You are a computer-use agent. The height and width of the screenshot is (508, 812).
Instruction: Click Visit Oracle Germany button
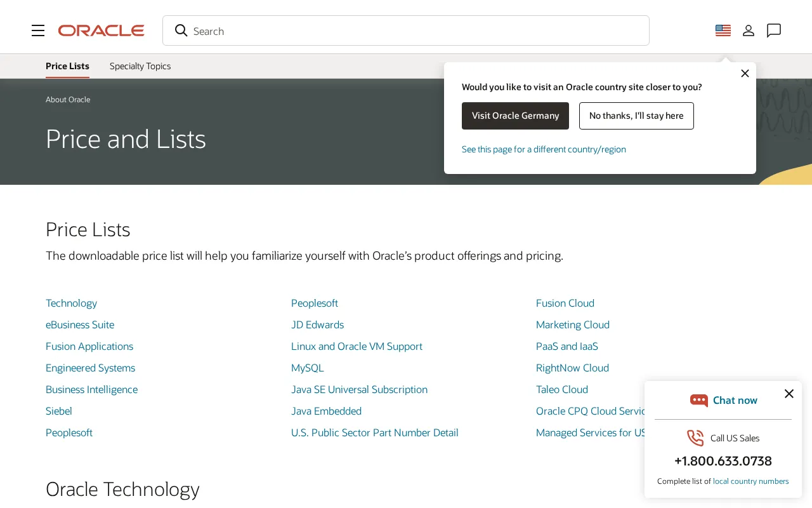click(515, 116)
